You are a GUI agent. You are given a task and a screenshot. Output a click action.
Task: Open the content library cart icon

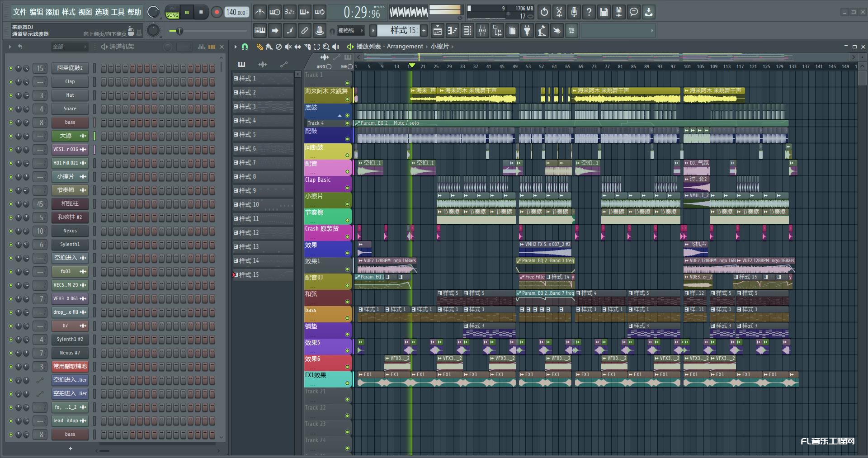(572, 31)
